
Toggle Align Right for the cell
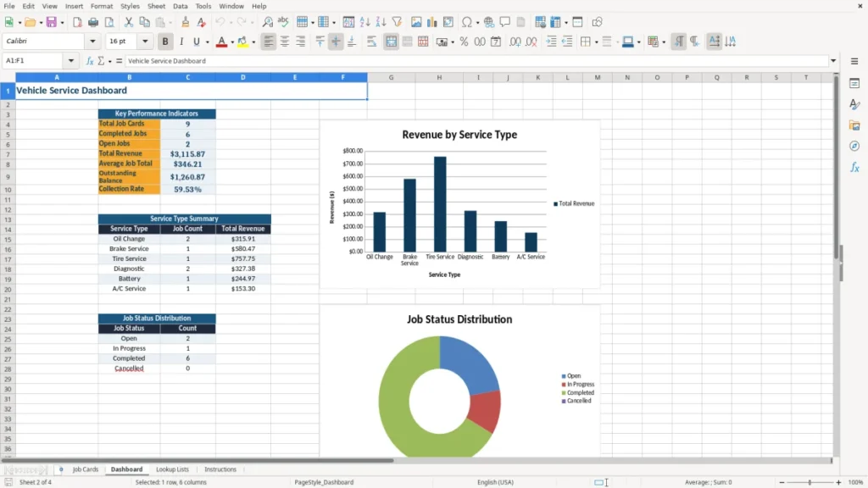coord(301,42)
